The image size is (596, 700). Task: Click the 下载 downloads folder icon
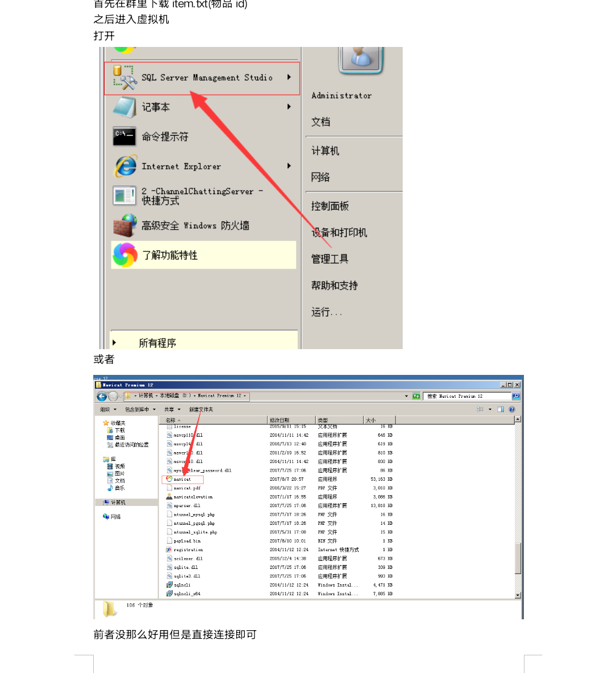tap(110, 430)
